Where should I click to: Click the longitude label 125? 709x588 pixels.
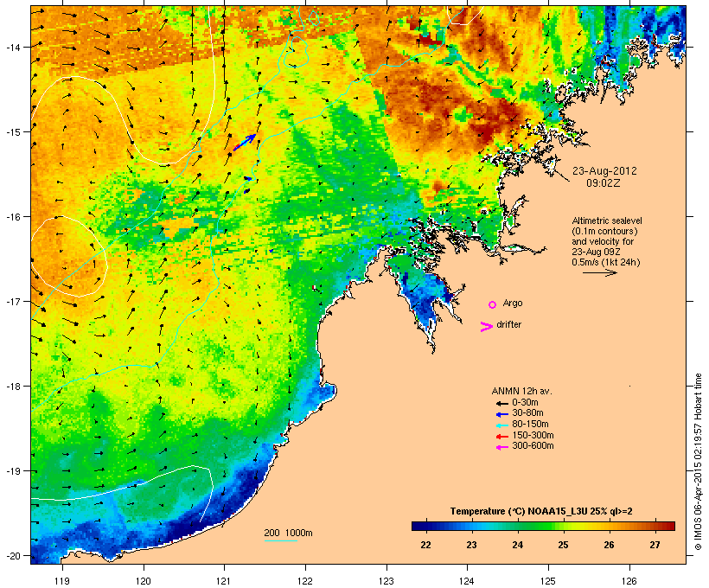coord(548,581)
